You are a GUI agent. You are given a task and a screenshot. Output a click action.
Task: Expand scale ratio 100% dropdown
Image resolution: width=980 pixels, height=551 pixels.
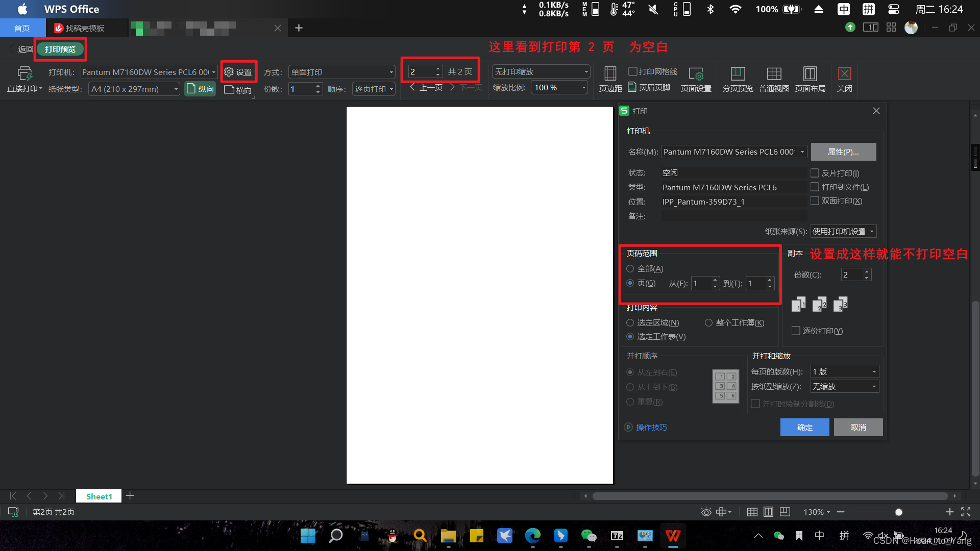coord(583,88)
